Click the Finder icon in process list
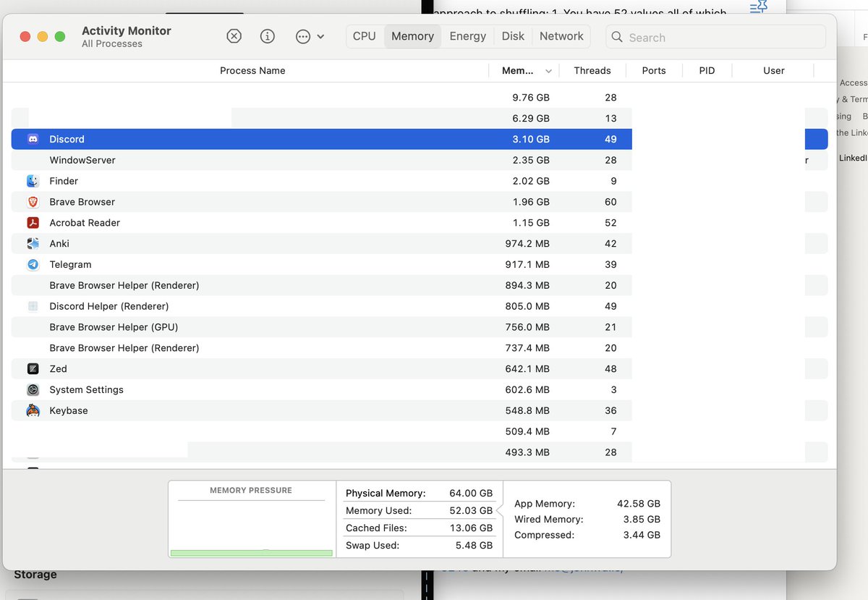Viewport: 868px width, 600px height. pyautogui.click(x=33, y=181)
